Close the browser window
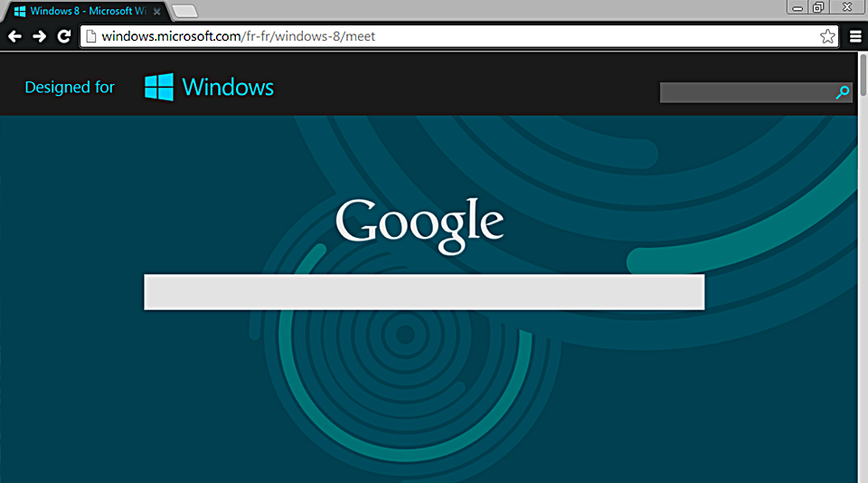 pos(847,7)
